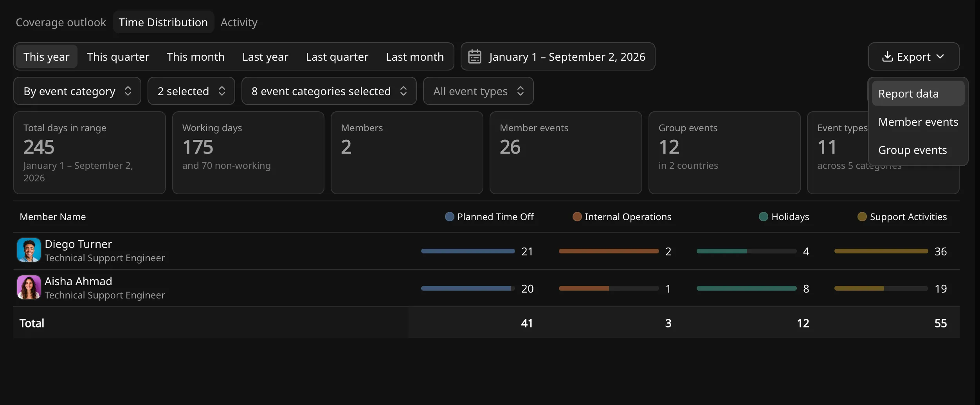The width and height of the screenshot is (980, 405).
Task: Open the Coverage outlook tab
Action: pos(61,22)
